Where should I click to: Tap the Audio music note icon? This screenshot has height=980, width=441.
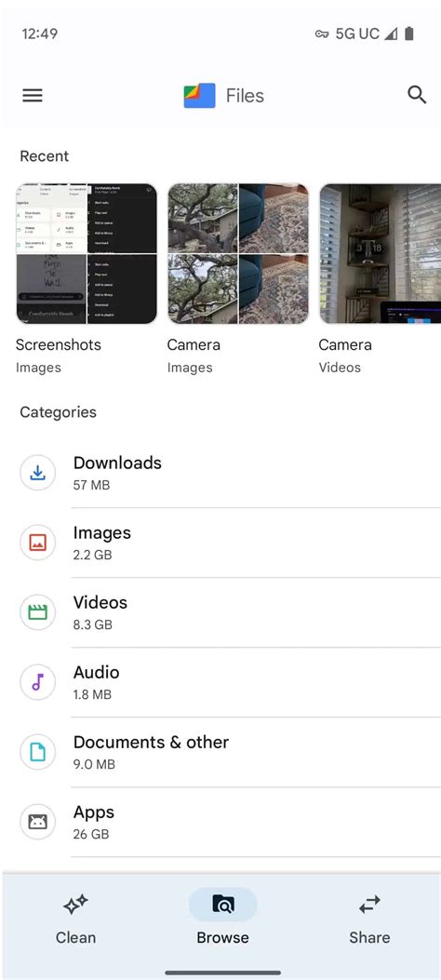(x=37, y=682)
